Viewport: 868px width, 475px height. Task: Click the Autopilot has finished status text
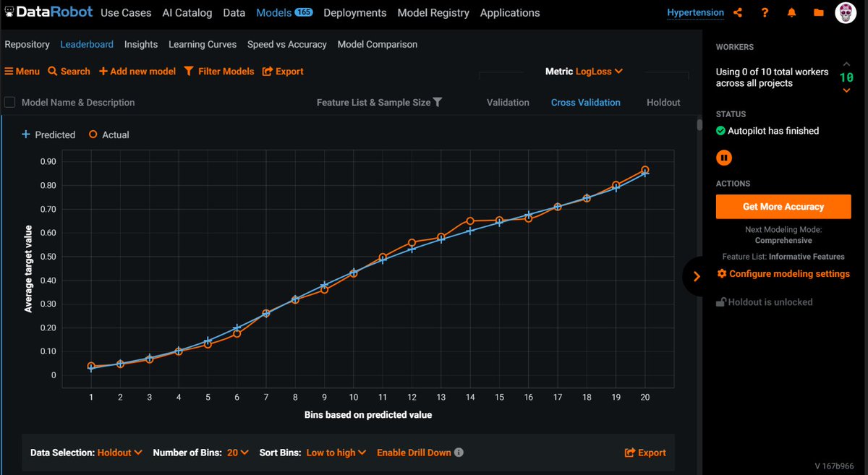pos(773,131)
